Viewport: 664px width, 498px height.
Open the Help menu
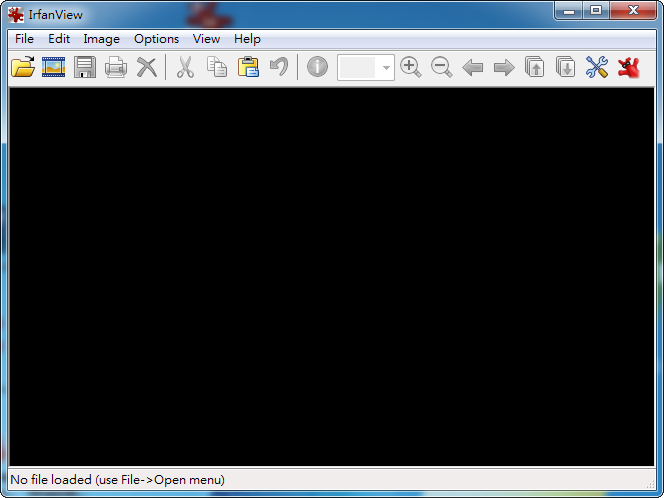click(x=247, y=39)
